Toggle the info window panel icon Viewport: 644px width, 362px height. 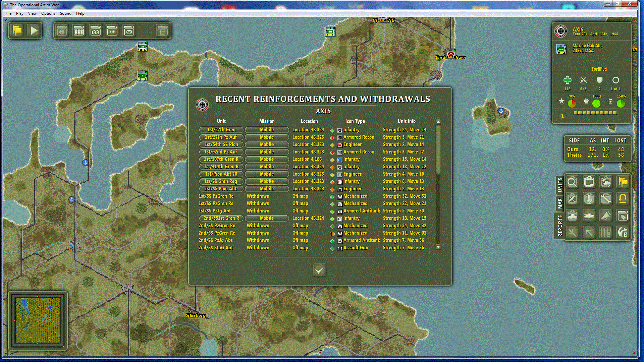[62, 31]
